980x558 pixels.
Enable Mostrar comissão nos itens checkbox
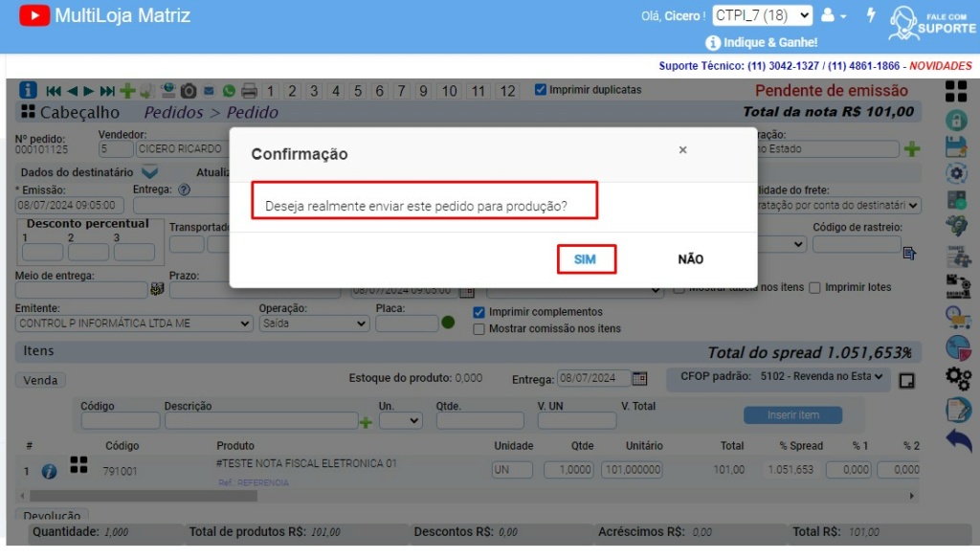479,328
